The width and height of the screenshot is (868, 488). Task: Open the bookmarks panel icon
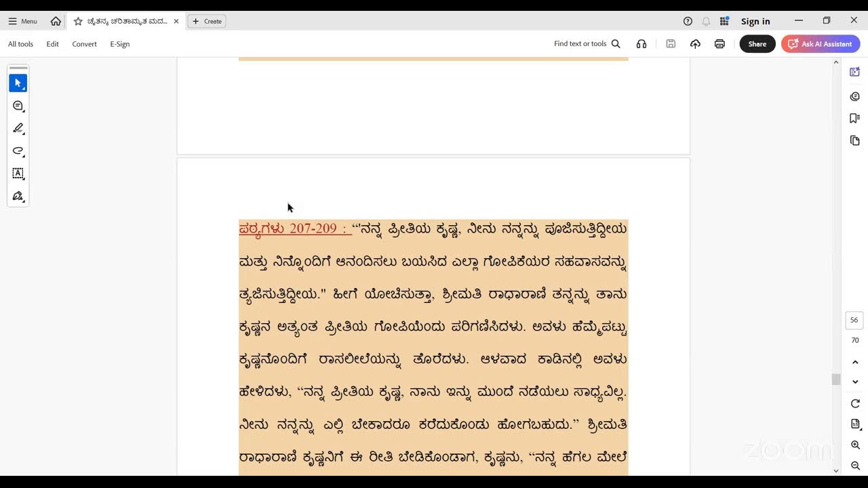tap(854, 118)
